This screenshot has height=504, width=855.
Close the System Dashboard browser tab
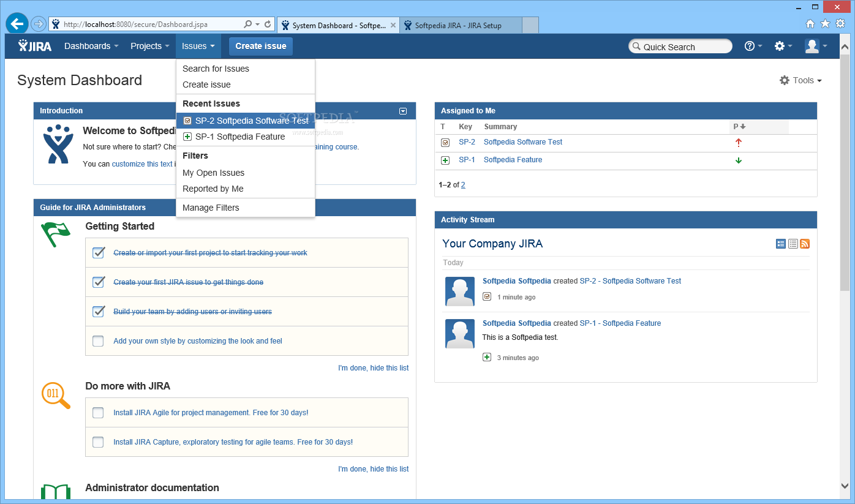(393, 26)
